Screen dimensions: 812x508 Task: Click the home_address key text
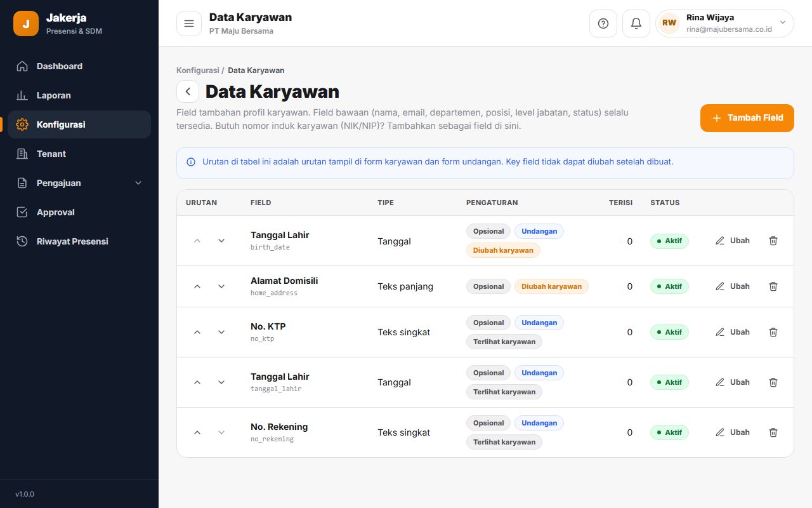pos(274,293)
